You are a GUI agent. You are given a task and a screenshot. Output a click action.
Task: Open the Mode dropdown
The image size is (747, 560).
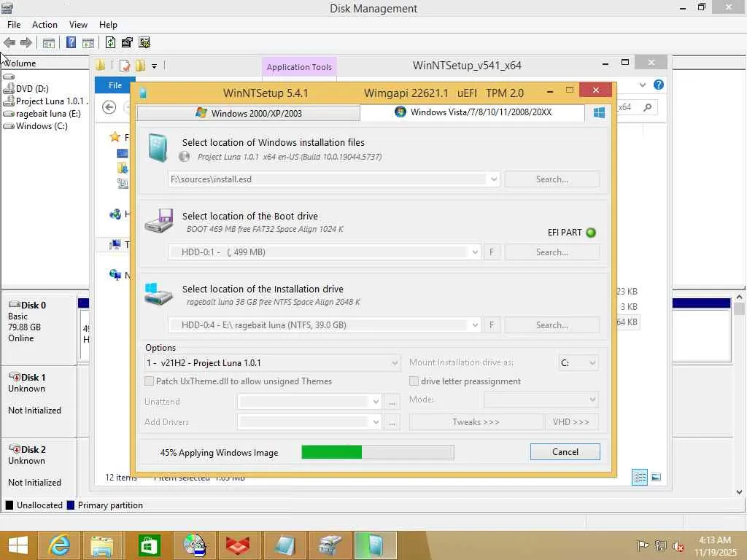click(541, 400)
